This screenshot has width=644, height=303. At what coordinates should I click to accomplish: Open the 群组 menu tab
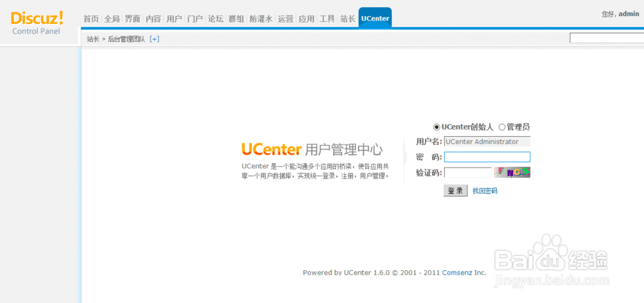tap(236, 19)
